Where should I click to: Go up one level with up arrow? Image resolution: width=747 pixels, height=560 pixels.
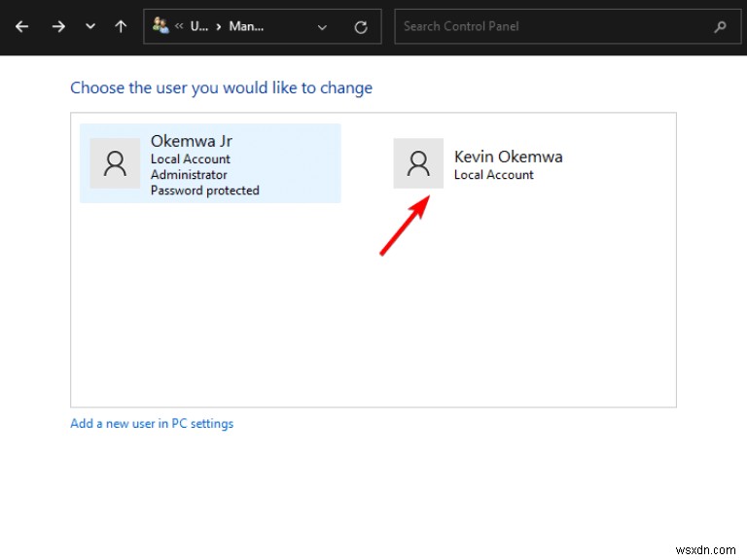121,26
